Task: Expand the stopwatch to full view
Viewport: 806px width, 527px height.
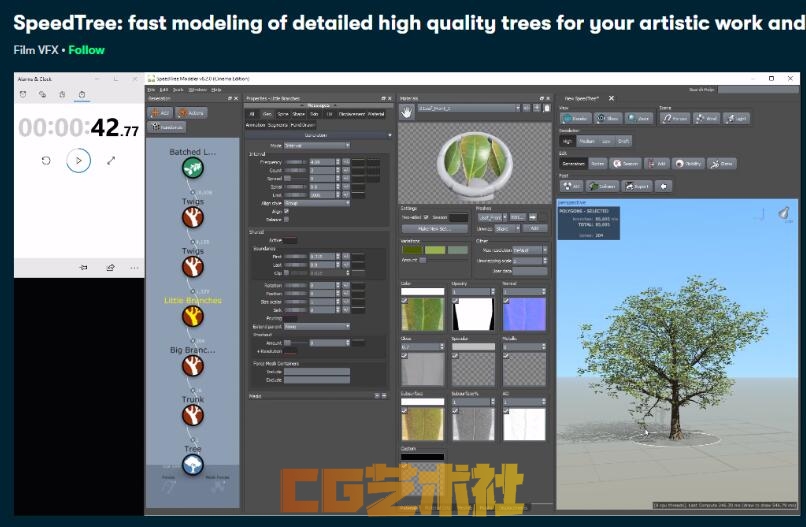Action: 111,160
